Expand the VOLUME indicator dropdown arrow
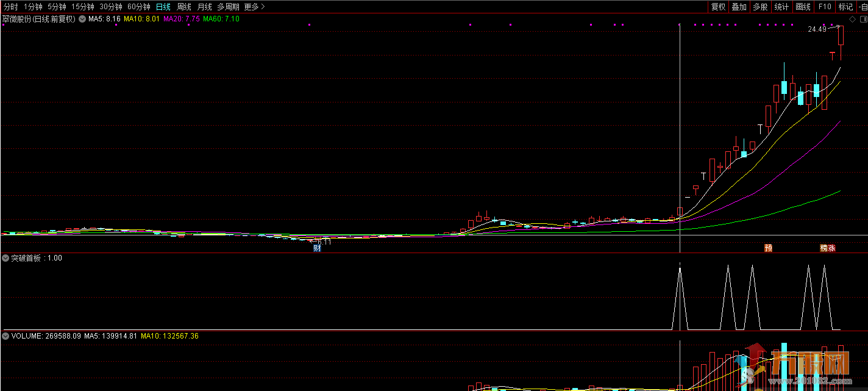This screenshot has width=868, height=391. coord(6,336)
